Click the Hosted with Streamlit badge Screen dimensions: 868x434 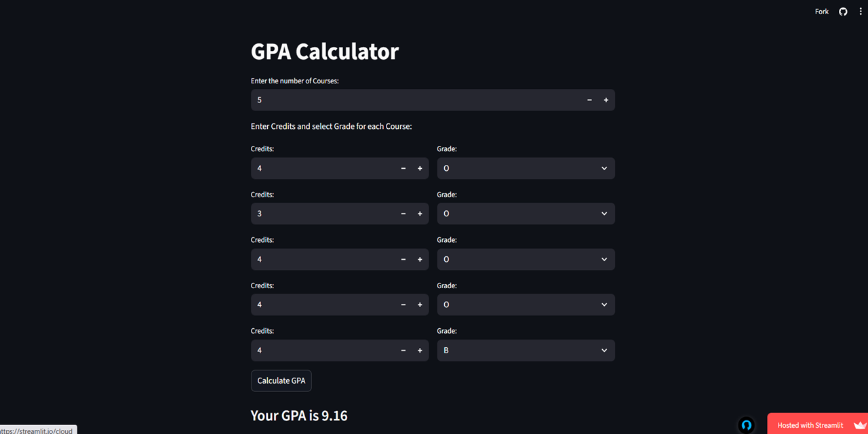[810, 425]
